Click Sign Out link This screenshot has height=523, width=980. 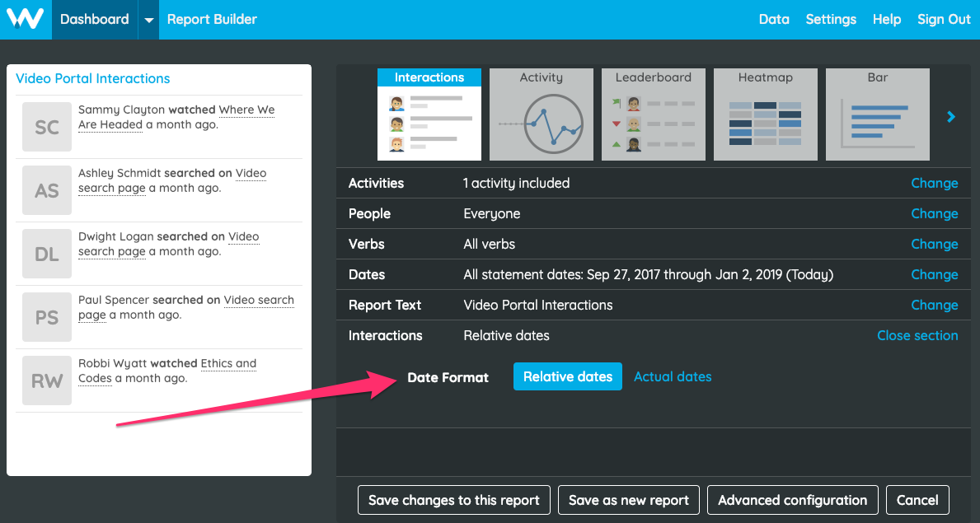pyautogui.click(x=944, y=20)
